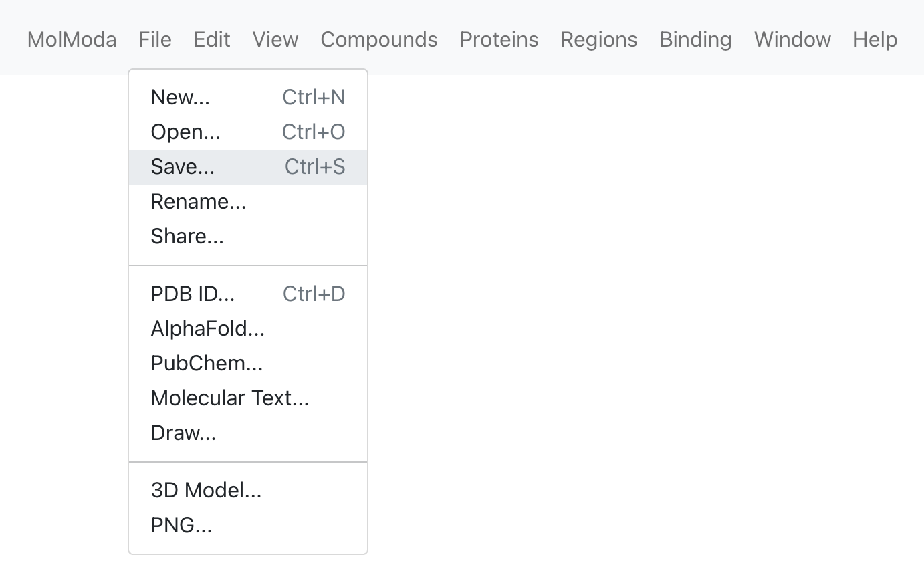Open the Binding menu
The width and height of the screenshot is (924, 571).
pos(695,39)
